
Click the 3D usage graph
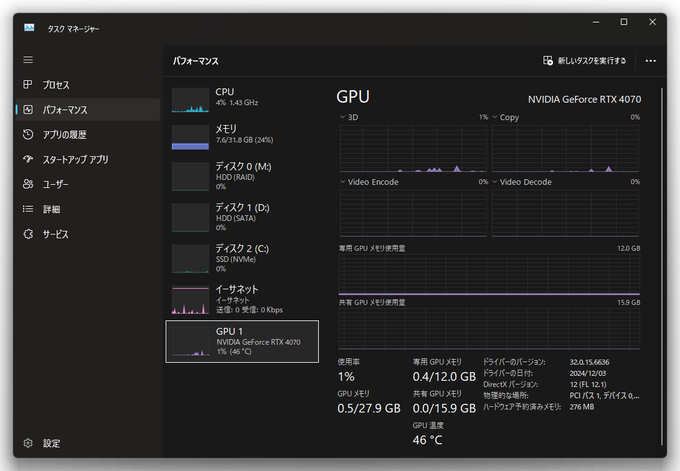[x=413, y=148]
